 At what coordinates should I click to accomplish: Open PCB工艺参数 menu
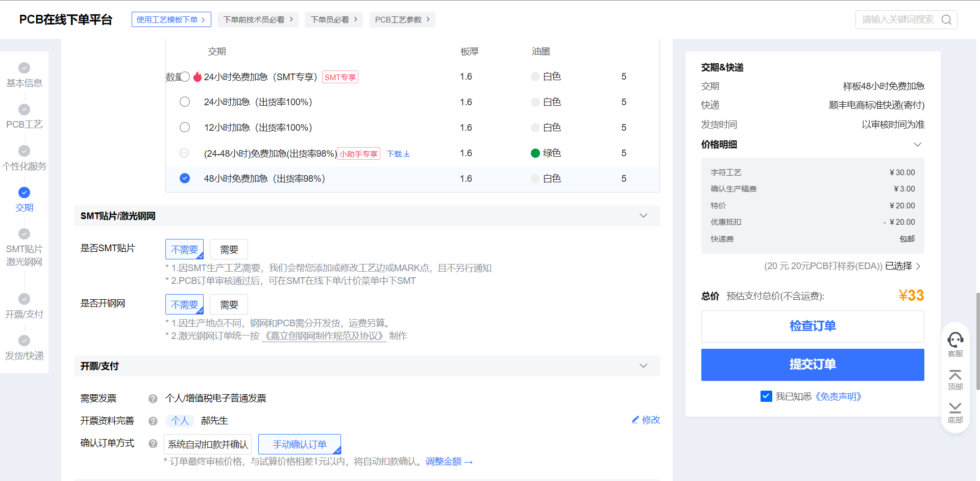402,19
